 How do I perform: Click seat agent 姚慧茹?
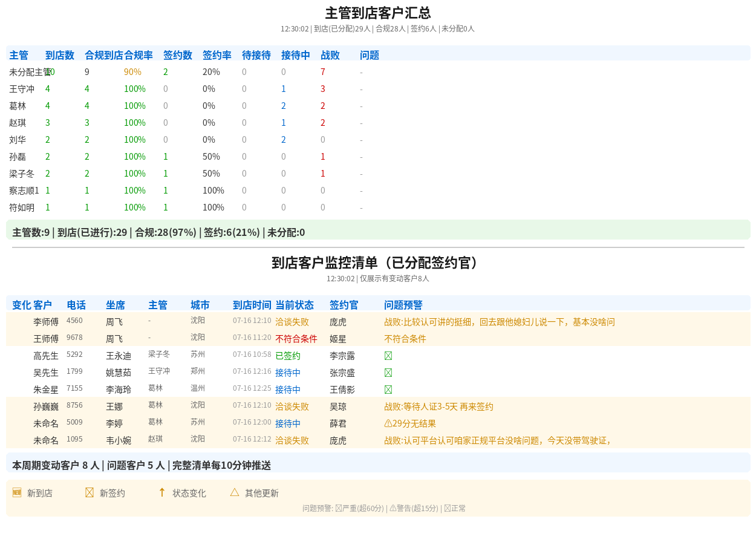click(x=119, y=373)
